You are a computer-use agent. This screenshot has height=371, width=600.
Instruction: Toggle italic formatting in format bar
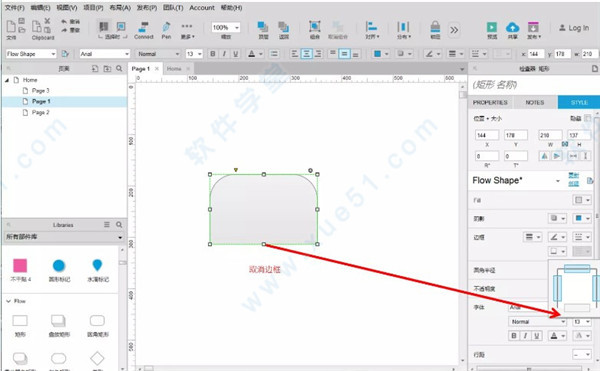(224, 54)
